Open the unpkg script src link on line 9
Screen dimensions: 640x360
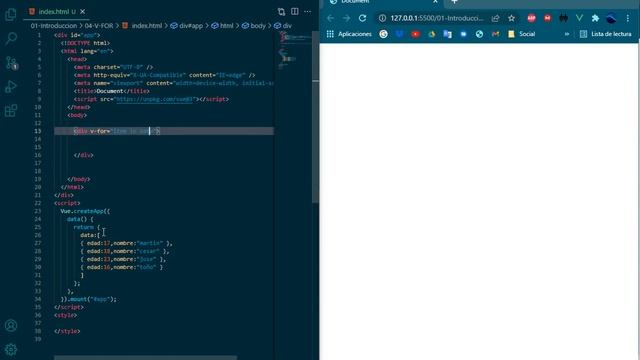click(x=154, y=99)
